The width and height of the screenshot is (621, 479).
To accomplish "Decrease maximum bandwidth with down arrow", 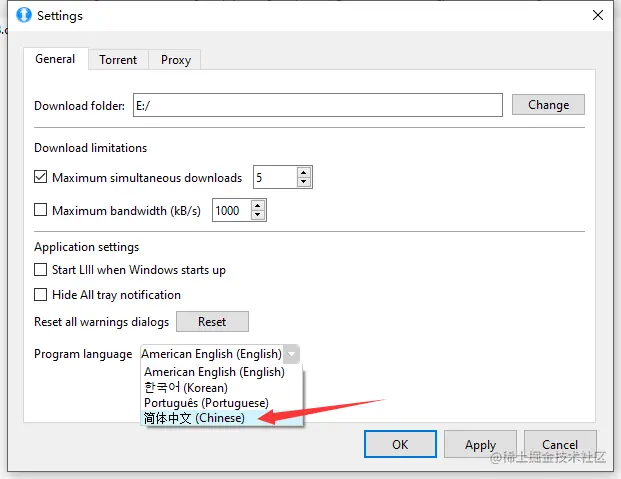I will pyautogui.click(x=258, y=215).
